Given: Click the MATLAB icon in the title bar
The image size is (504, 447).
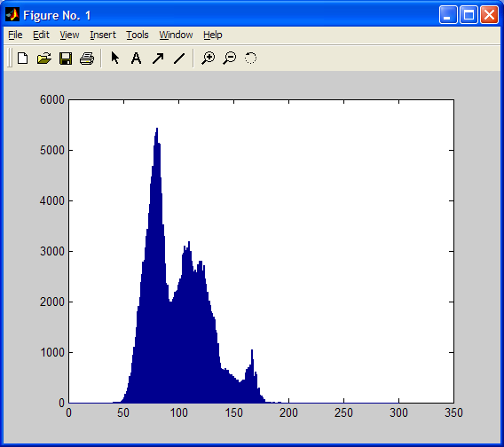Looking at the screenshot, I should tap(12, 14).
